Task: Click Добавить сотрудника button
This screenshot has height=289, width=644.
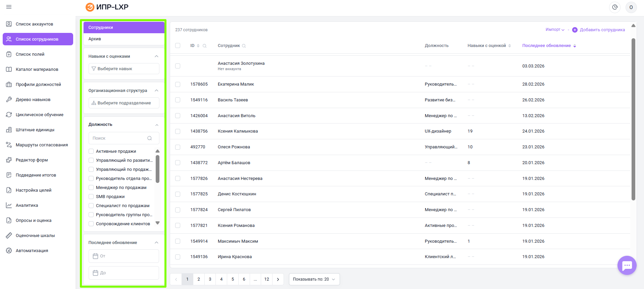Action: (598, 30)
